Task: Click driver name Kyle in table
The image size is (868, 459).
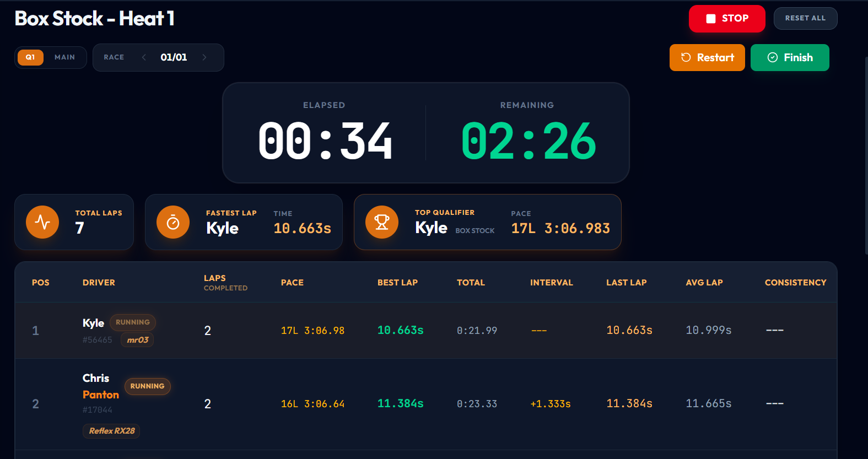Action: point(93,323)
